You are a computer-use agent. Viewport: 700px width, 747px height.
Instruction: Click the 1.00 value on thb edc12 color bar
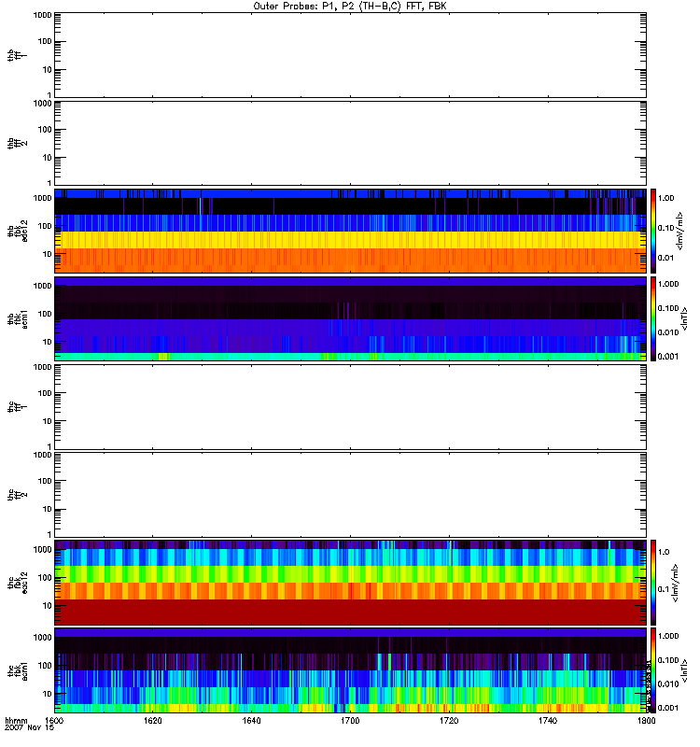tap(665, 198)
